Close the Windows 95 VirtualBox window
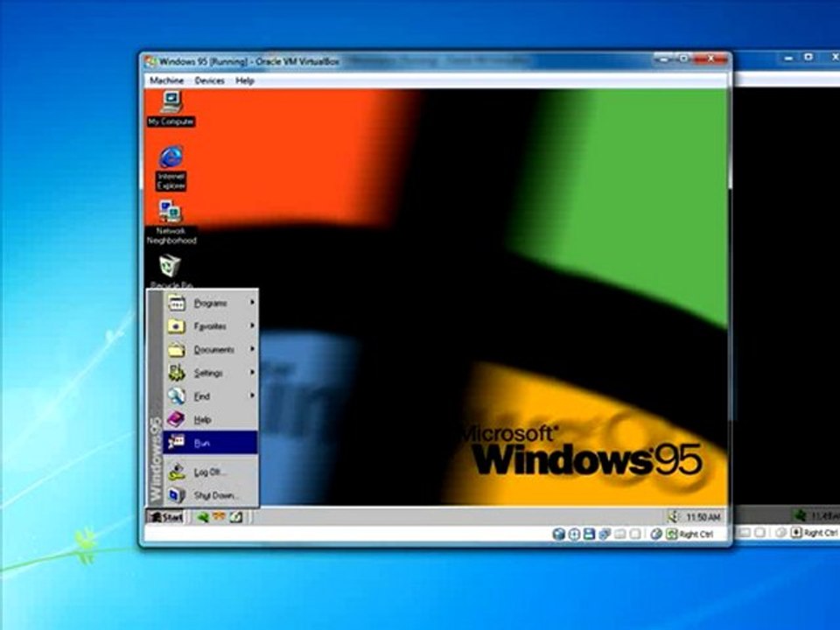The image size is (840, 630). coord(711,59)
